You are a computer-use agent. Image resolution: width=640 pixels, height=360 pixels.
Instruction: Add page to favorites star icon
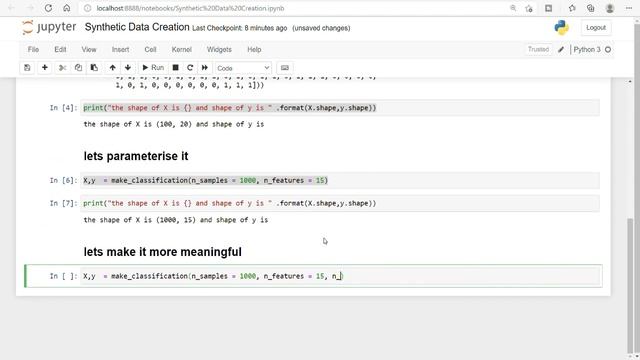[x=529, y=8]
